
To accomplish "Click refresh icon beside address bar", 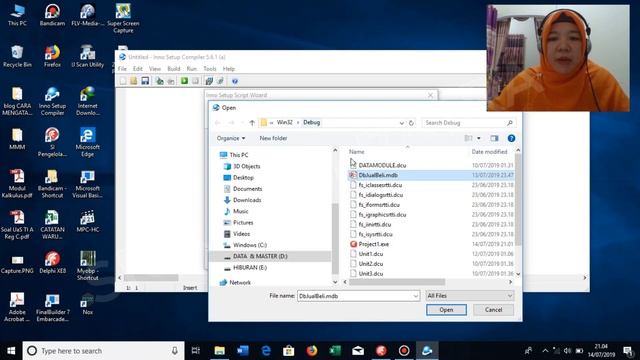I will coord(411,123).
